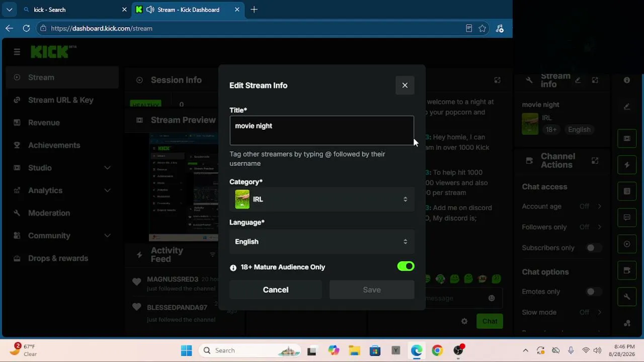The height and width of the screenshot is (362, 644).
Task: Open the Windows Start menu
Action: (x=186, y=351)
